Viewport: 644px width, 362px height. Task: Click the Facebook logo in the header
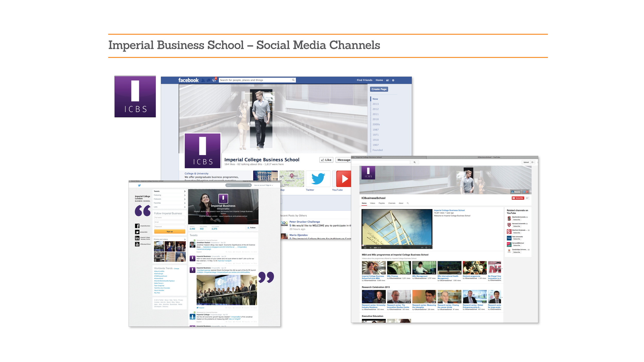(188, 80)
